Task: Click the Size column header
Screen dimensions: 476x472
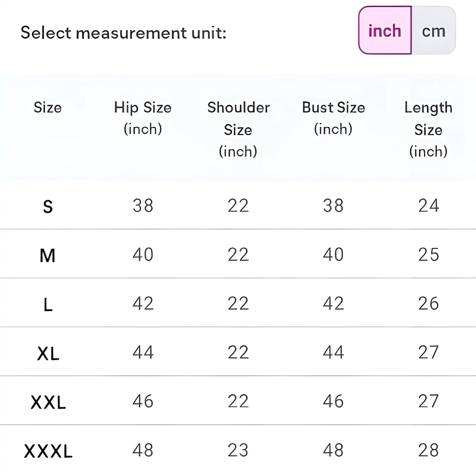Action: [x=48, y=107]
